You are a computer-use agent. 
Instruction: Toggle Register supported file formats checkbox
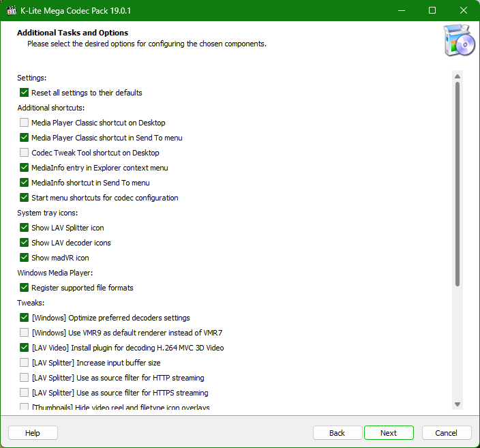tap(24, 288)
